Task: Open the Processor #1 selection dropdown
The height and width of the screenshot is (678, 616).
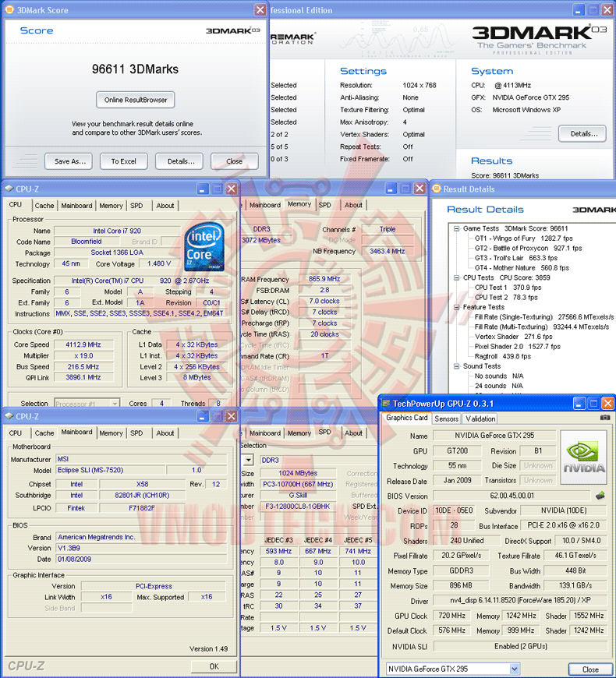Action: tap(115, 404)
